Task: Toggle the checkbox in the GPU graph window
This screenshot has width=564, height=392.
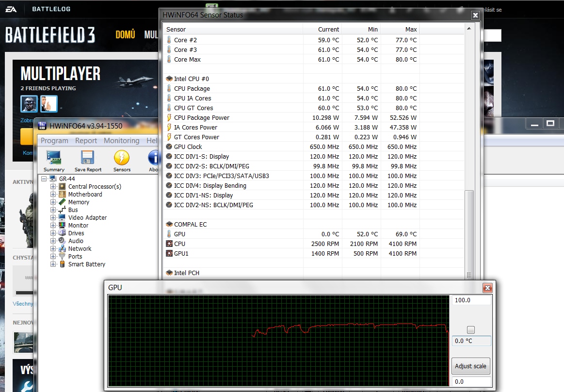Action: pos(470,330)
